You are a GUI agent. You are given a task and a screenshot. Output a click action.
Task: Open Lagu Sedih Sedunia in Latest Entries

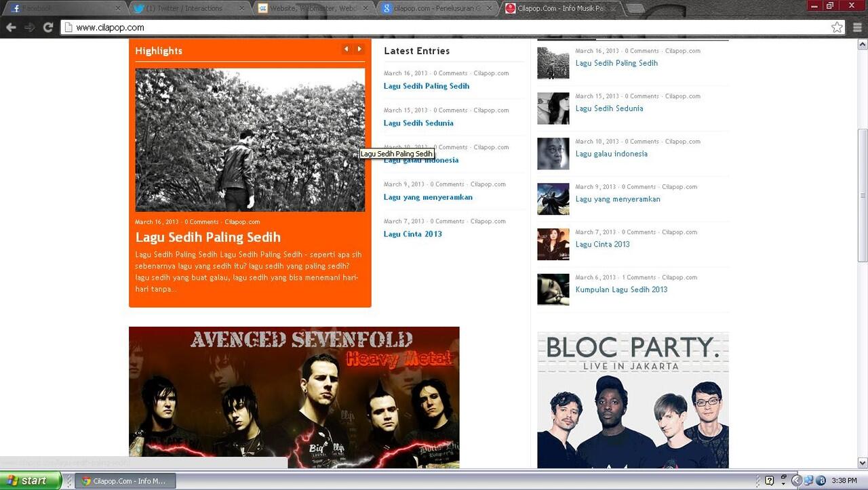418,123
